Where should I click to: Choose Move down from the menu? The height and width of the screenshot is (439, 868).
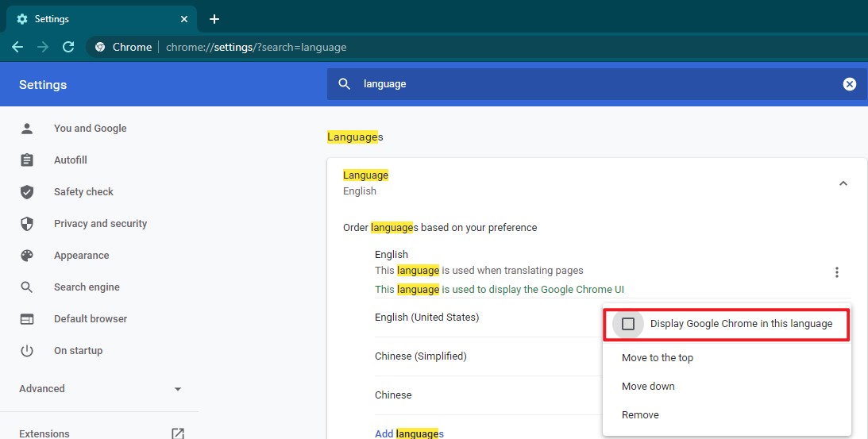click(x=648, y=387)
